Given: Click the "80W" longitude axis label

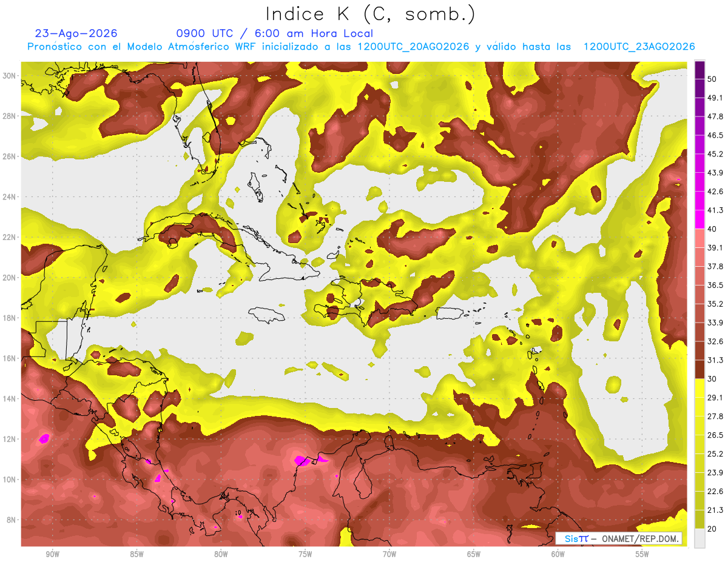Looking at the screenshot, I should pyautogui.click(x=221, y=554).
